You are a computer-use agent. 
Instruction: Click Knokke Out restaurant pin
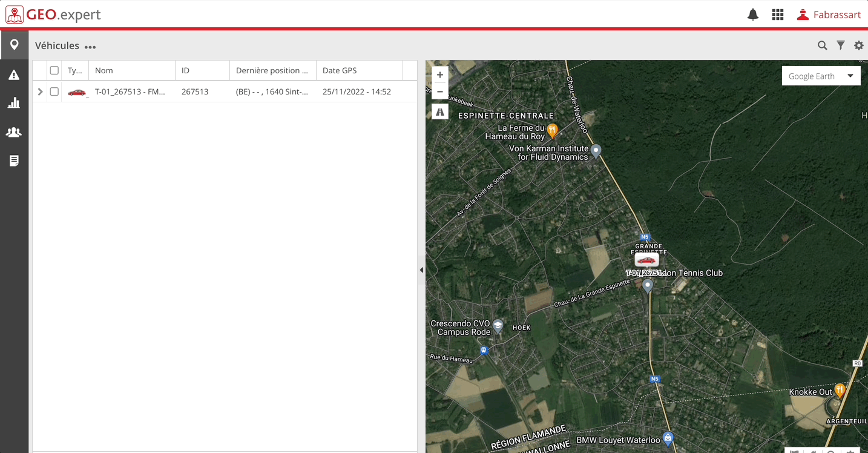pos(840,390)
